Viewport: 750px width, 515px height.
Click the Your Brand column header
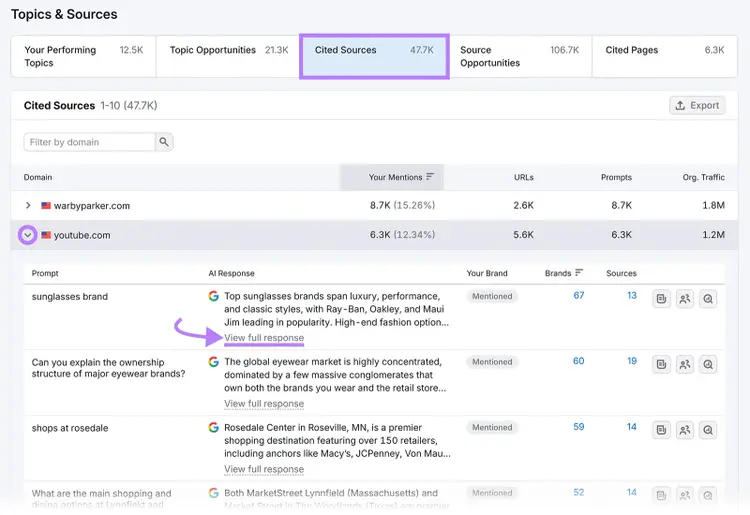pos(487,273)
